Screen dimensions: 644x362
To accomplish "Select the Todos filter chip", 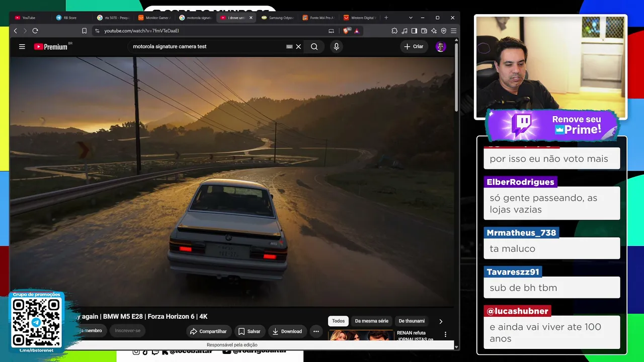I will coord(338,321).
